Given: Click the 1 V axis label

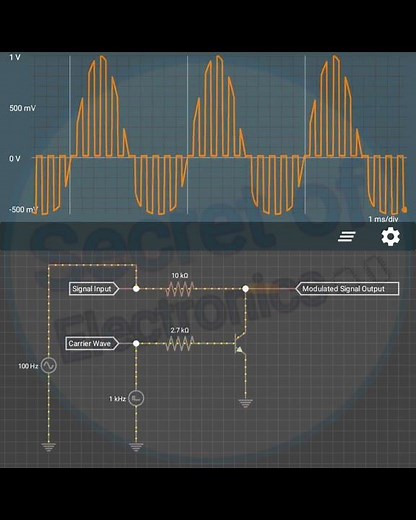Looking at the screenshot, I should pos(15,57).
